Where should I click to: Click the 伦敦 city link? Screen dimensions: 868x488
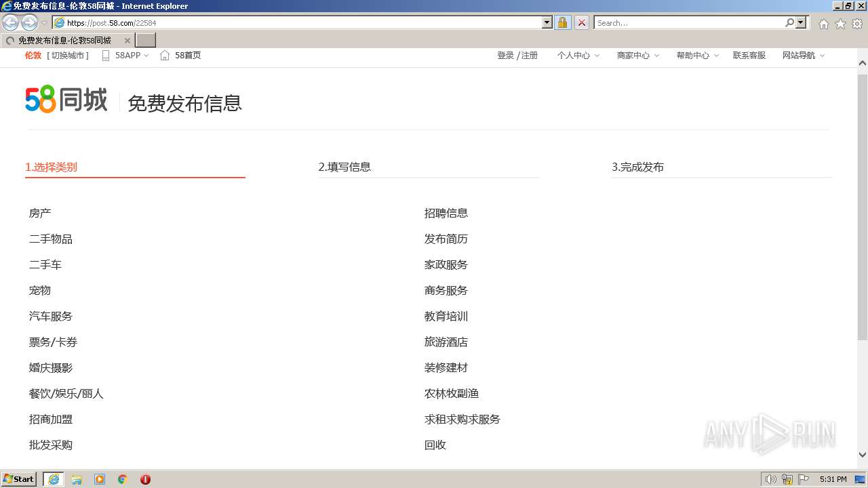(x=33, y=56)
